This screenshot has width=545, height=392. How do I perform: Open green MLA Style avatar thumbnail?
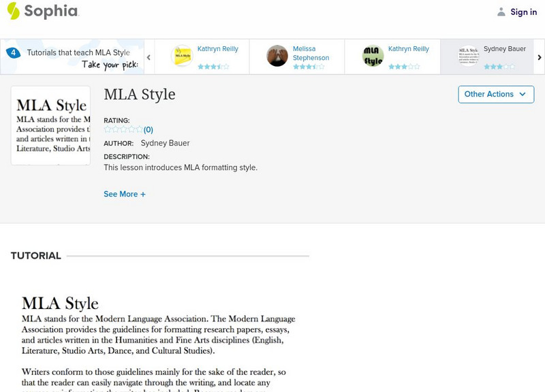(x=373, y=56)
